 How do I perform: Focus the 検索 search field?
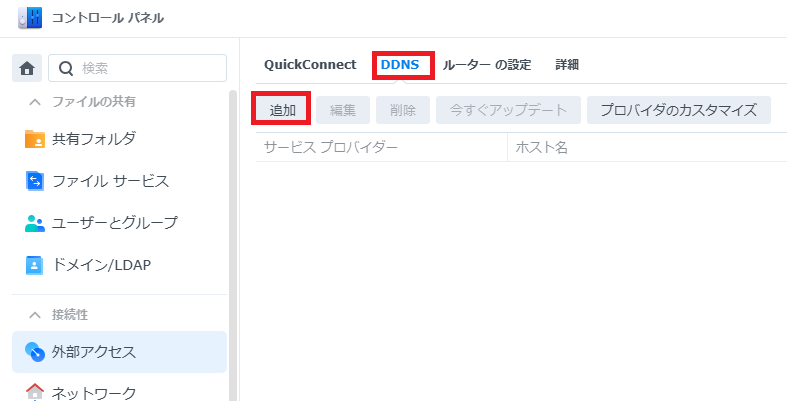(x=138, y=68)
